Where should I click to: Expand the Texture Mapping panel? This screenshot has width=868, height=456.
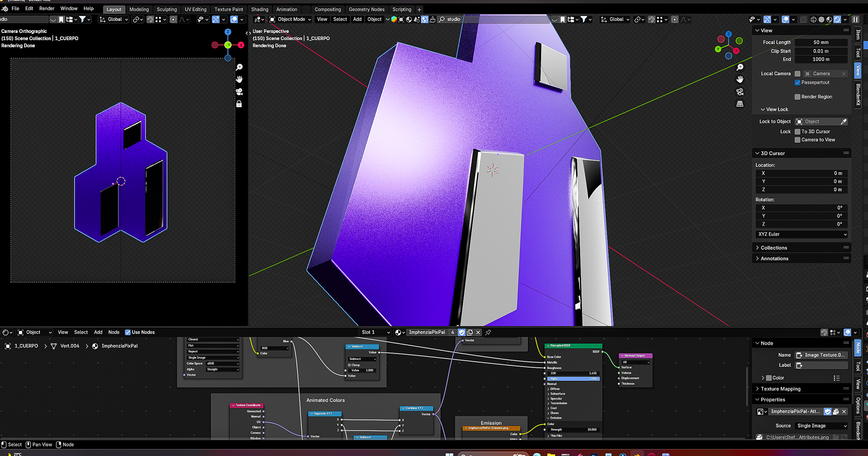(780, 389)
